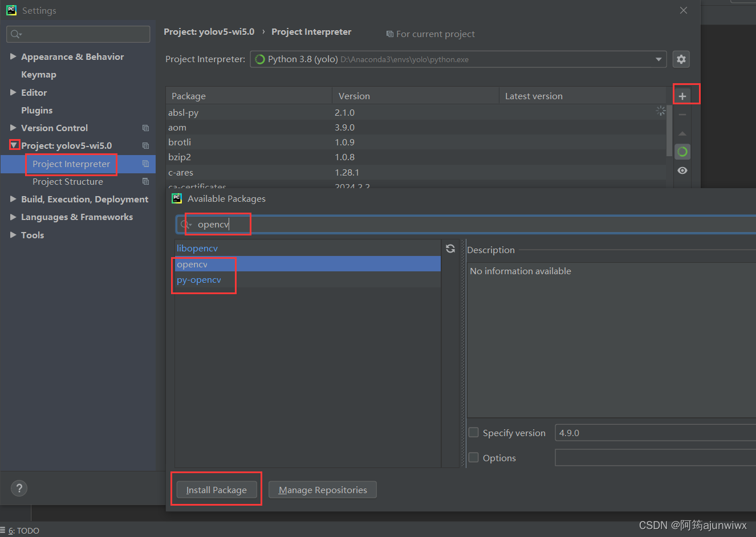Click the settings search magnifier icon
This screenshot has height=537, width=756.
tap(16, 34)
